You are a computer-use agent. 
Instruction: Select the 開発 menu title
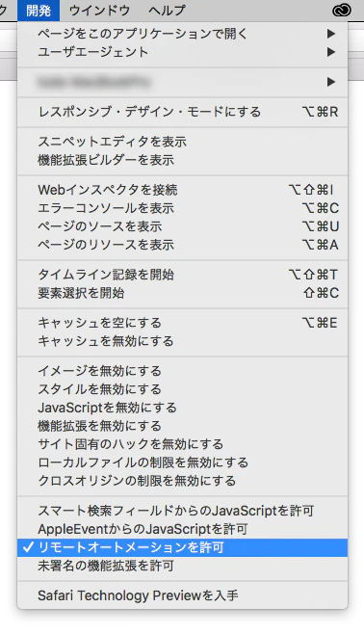(x=39, y=10)
